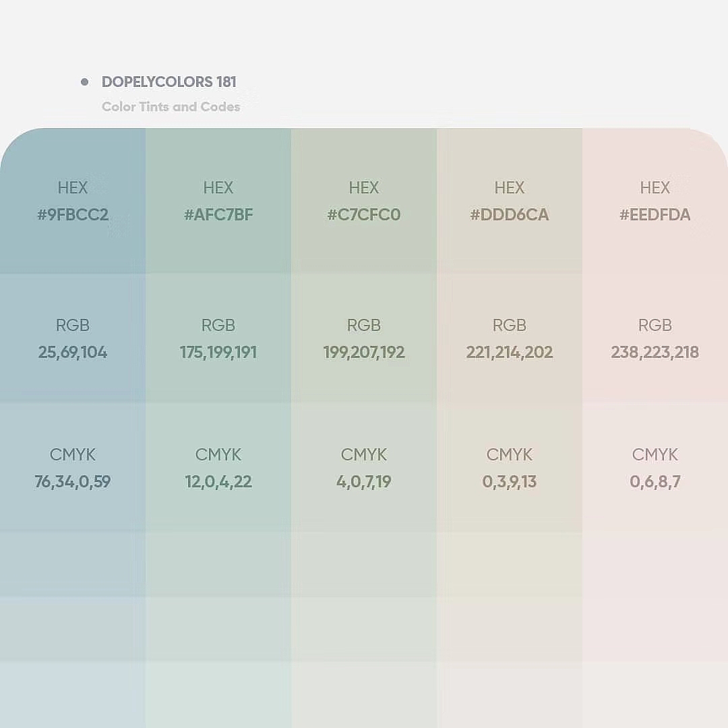728x728 pixels.
Task: Pick the RGB value 221,214,202
Action: coord(510,353)
